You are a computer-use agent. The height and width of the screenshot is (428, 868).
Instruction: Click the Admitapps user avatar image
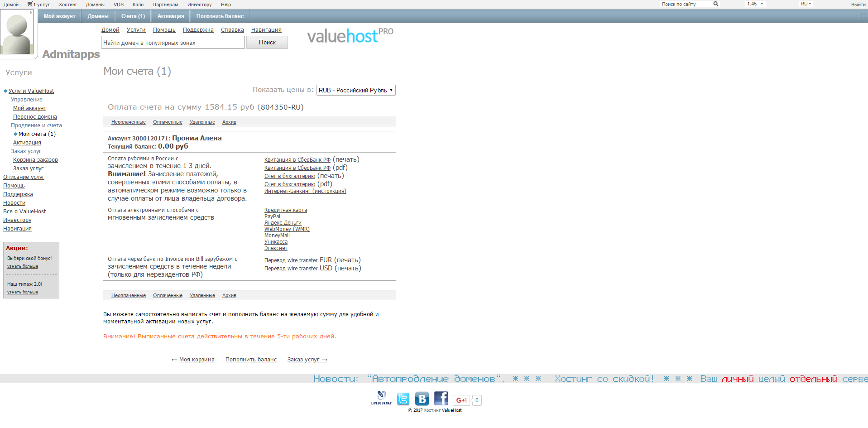pos(17,32)
